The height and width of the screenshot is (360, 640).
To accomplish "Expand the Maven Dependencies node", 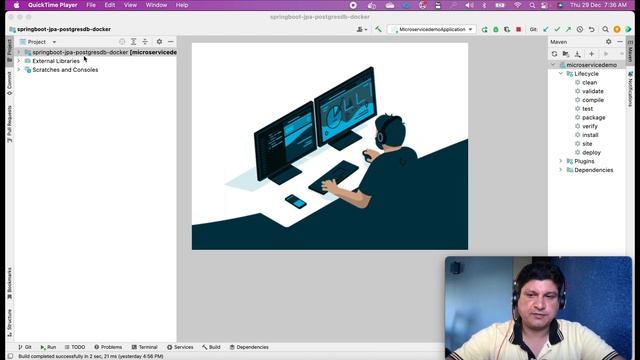I will tap(561, 170).
